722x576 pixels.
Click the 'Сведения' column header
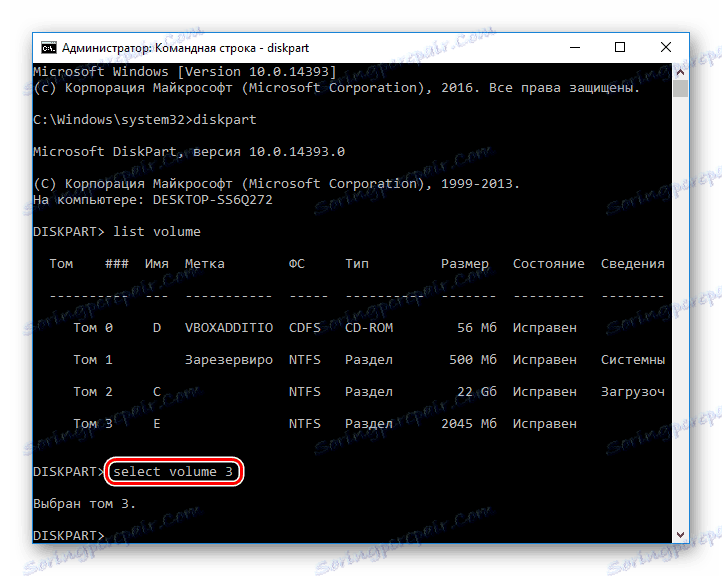633,264
